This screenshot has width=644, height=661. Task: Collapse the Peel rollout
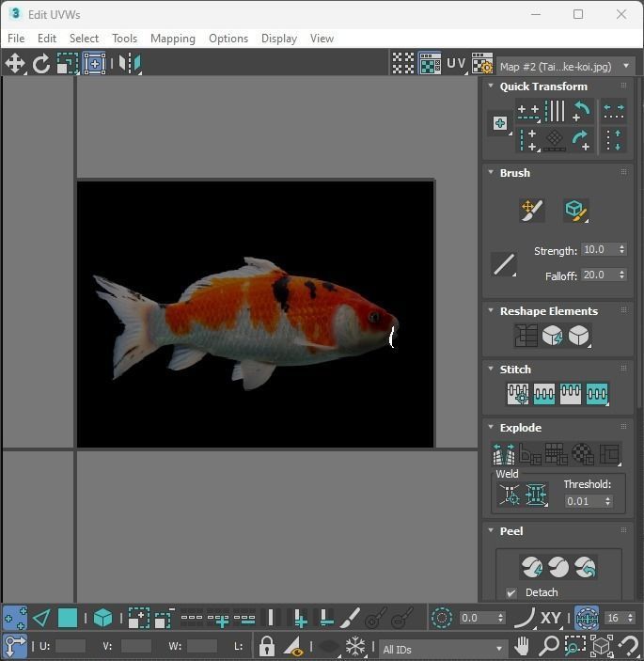click(x=491, y=530)
